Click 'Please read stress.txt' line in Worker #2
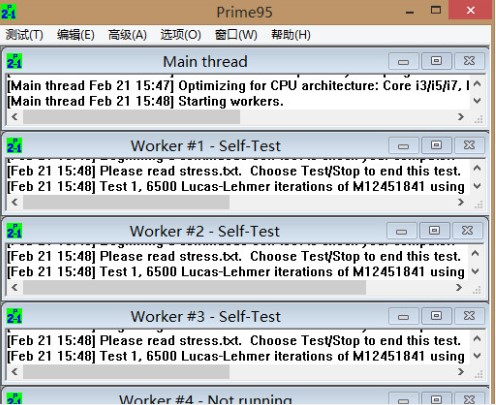This screenshot has width=496, height=405. (x=234, y=256)
